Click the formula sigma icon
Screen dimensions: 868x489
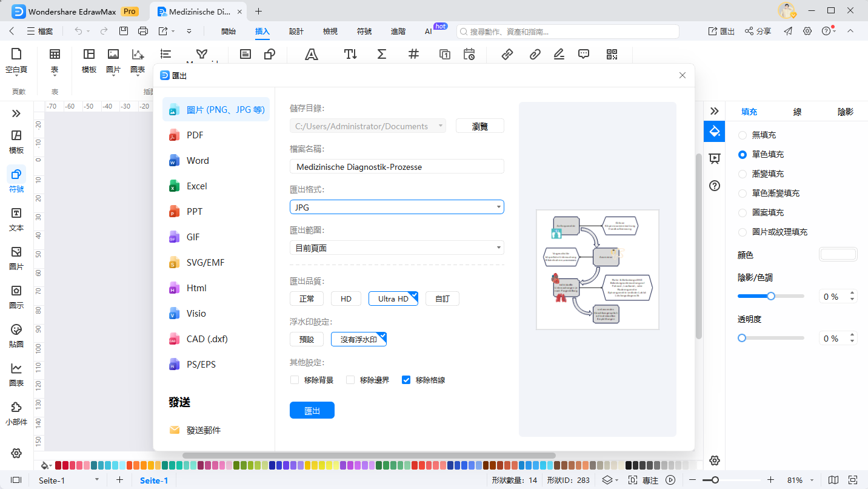pos(381,55)
